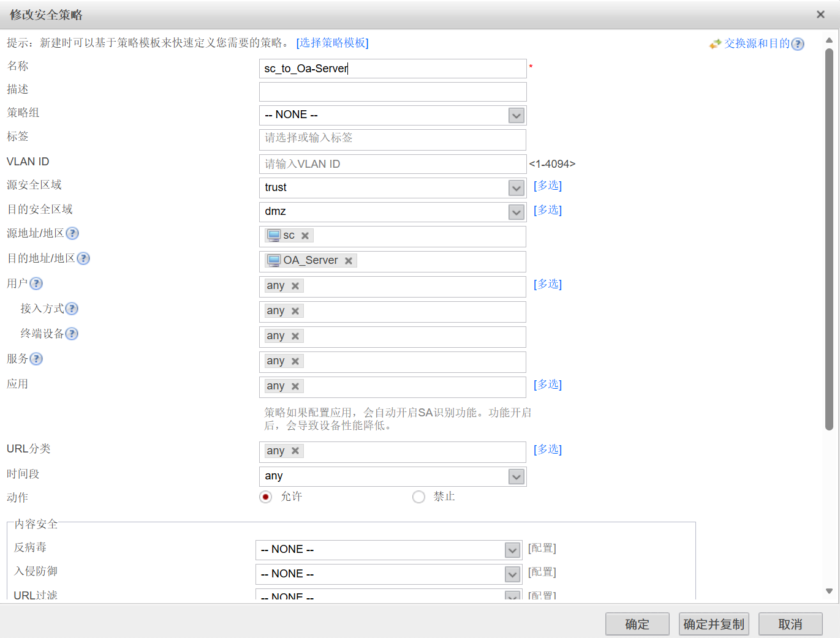Click the 确定 button
The image size is (840, 638).
(637, 624)
